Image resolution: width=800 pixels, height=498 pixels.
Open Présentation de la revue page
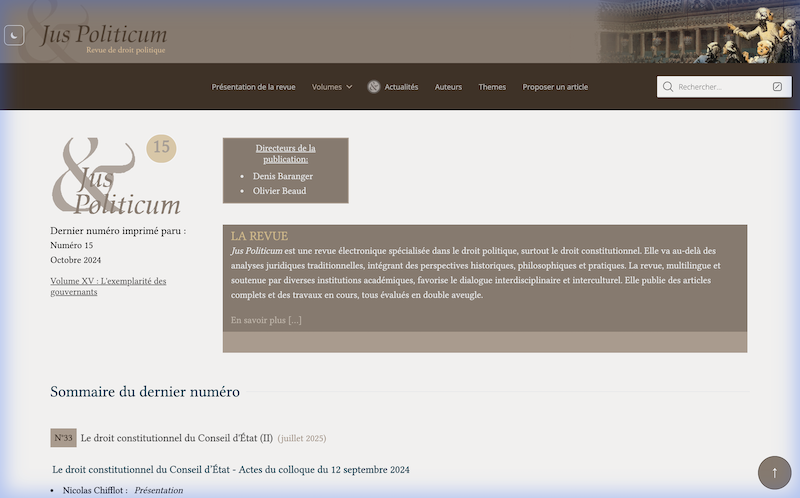(253, 87)
